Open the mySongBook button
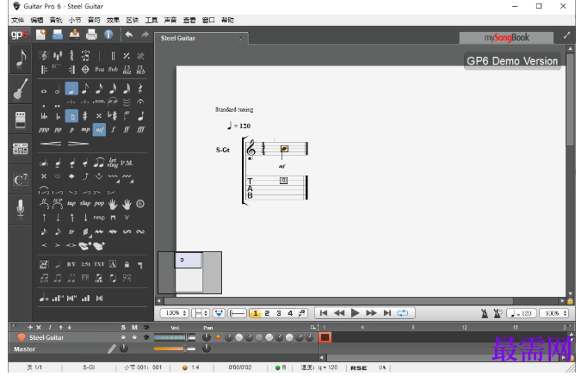The image size is (588, 376). 506,38
